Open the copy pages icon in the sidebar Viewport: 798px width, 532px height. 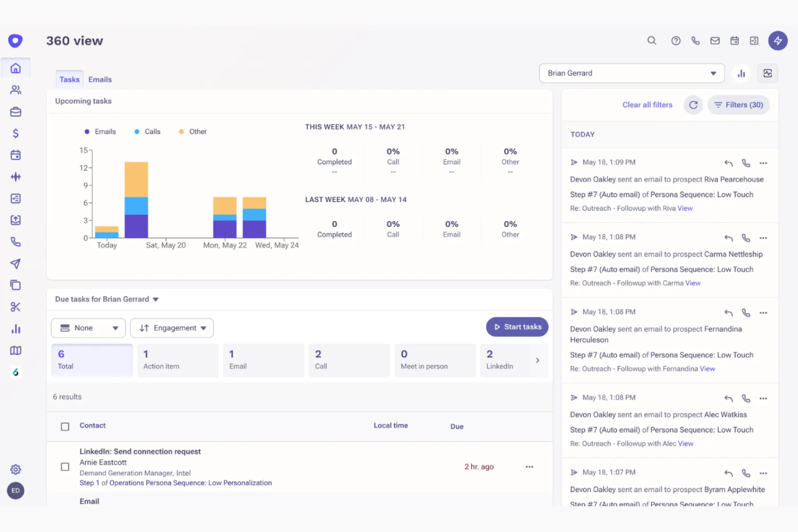click(16, 285)
